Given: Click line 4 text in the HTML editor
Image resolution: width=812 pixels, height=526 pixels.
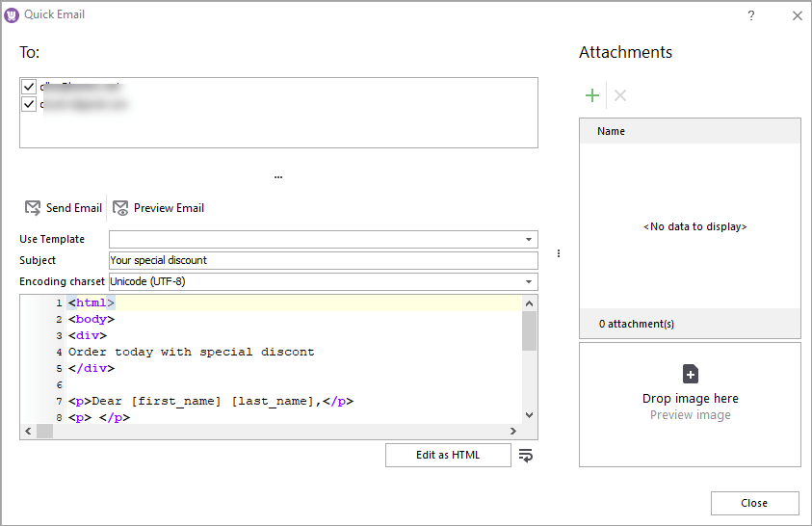Looking at the screenshot, I should 191,352.
